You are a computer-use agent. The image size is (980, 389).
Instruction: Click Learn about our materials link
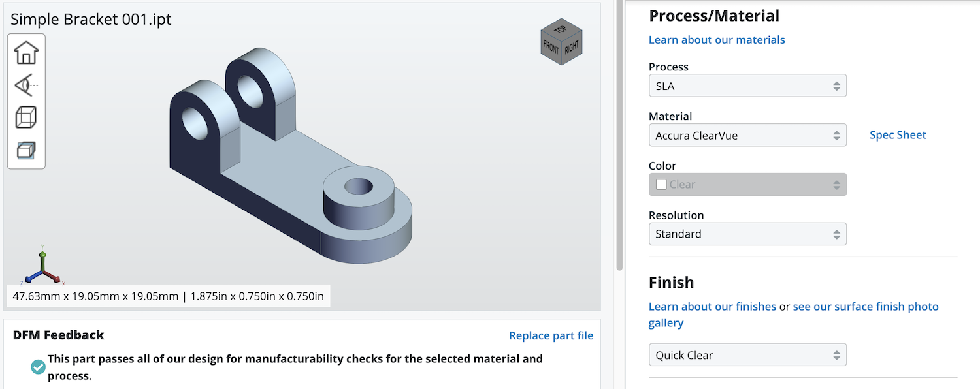717,40
